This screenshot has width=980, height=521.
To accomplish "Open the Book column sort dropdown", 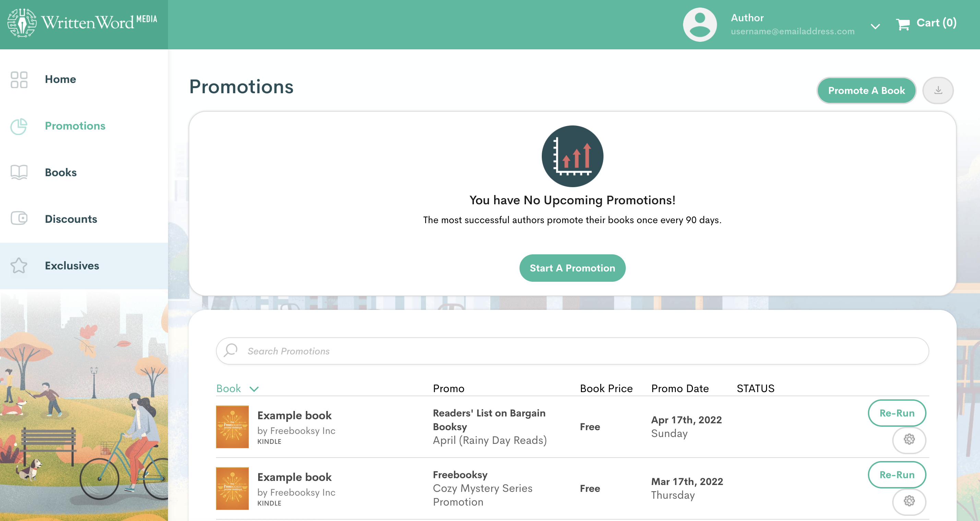I will pyautogui.click(x=254, y=389).
